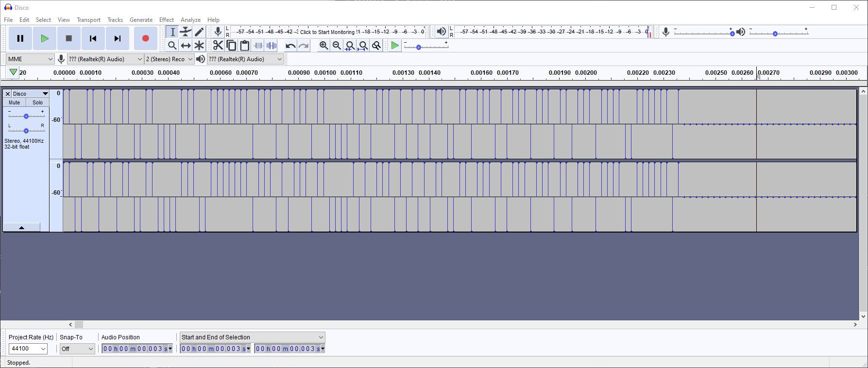Undo the last action

click(x=290, y=46)
